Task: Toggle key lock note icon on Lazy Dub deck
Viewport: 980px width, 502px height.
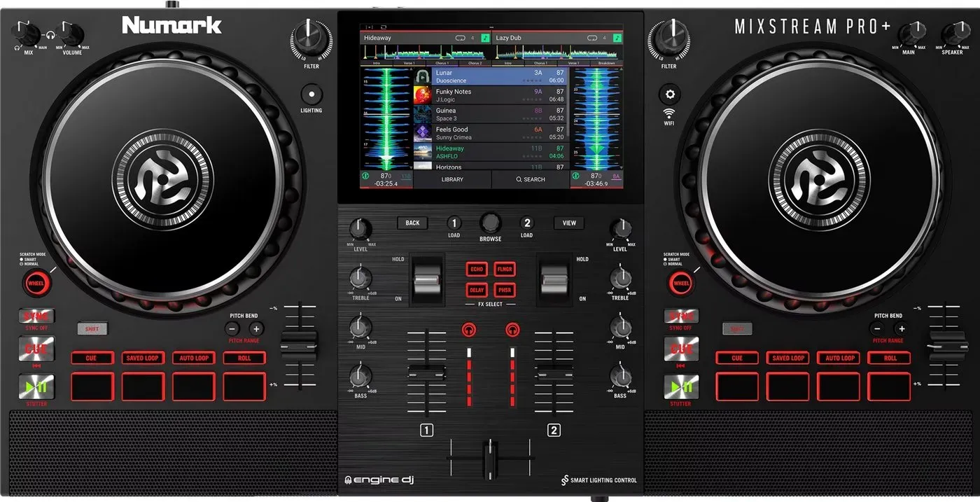Action: (617, 38)
